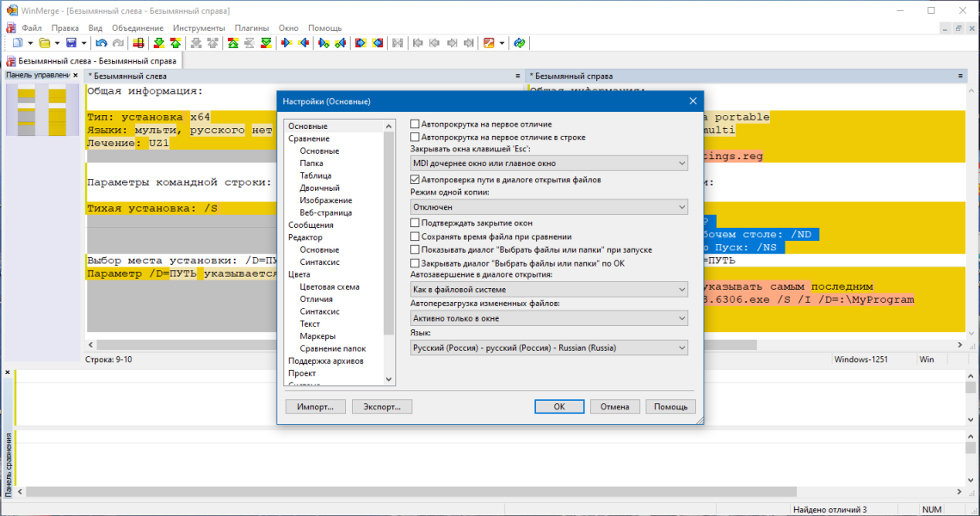The height and width of the screenshot is (516, 980).
Task: Open the language dropdown showing Русский (Россия)
Action: coord(549,348)
